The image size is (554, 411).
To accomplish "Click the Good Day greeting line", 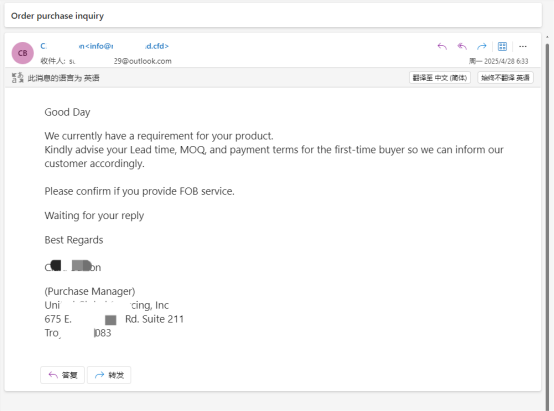I will click(67, 112).
